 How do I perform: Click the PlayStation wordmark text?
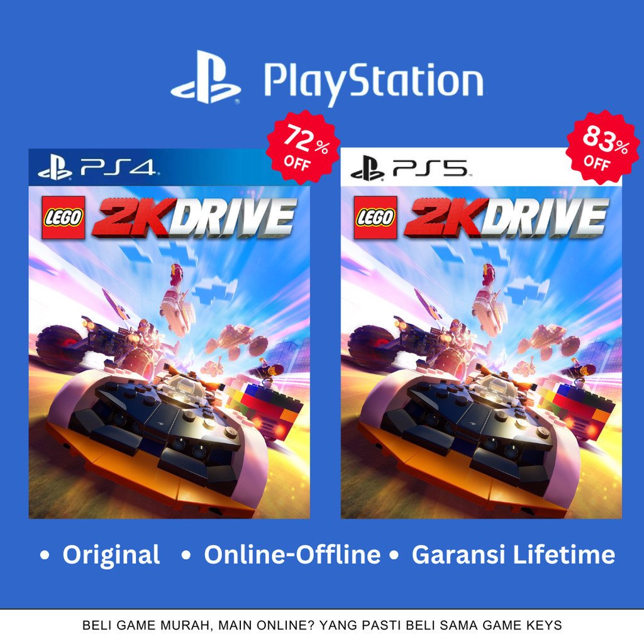pos(374,82)
